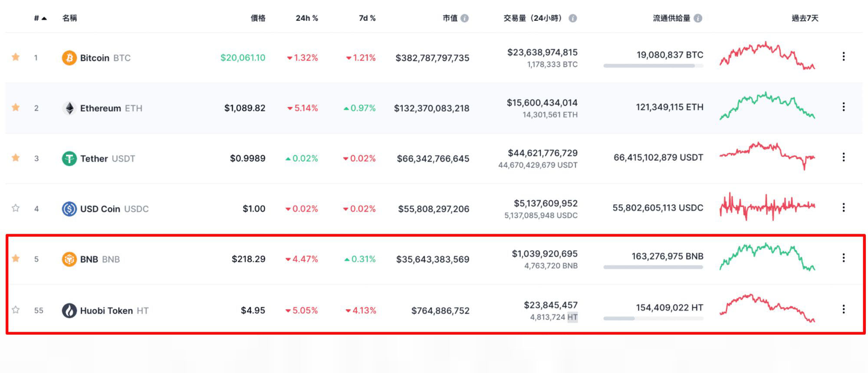Click Tether volume $44,621,776,729
This screenshot has width=868, height=373.
(542, 153)
